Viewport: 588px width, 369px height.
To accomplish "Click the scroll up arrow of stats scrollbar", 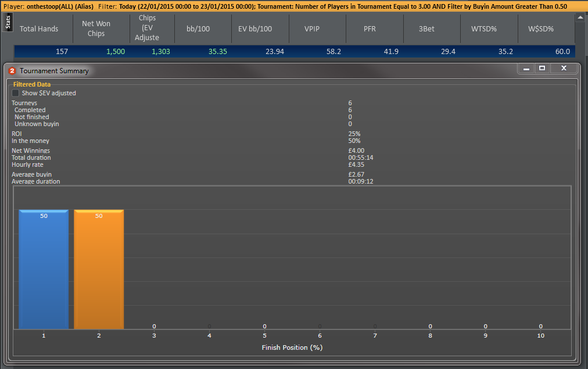I will [580, 17].
